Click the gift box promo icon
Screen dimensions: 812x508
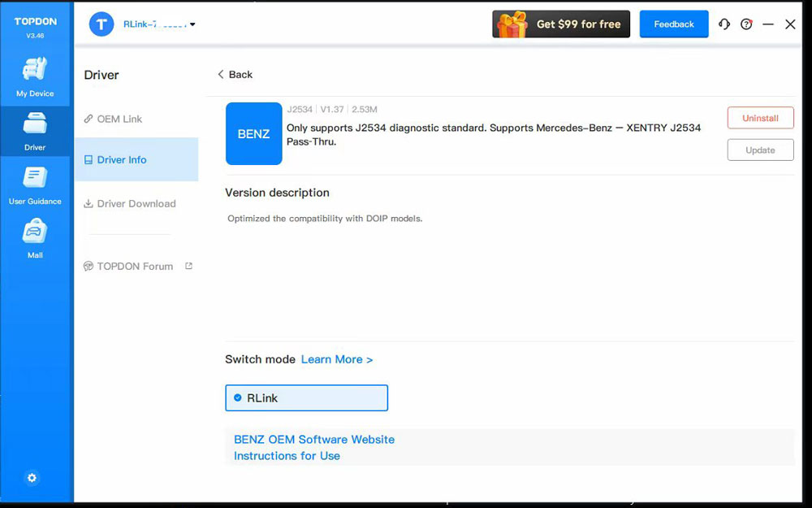point(512,24)
